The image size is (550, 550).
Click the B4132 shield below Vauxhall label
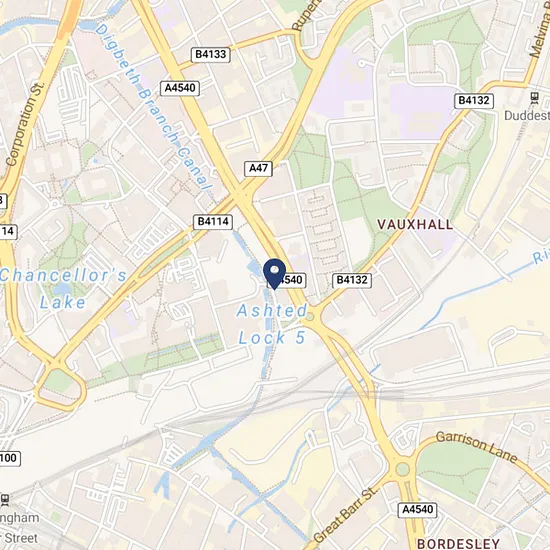click(x=352, y=280)
